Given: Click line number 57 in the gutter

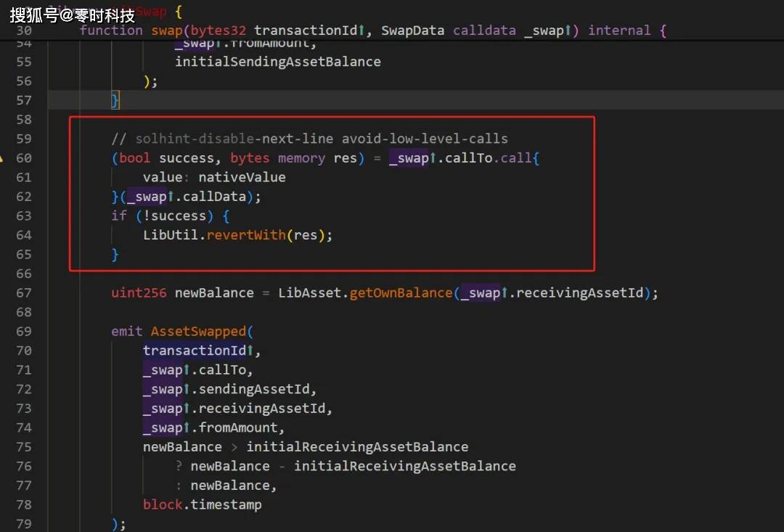Looking at the screenshot, I should click(x=23, y=100).
